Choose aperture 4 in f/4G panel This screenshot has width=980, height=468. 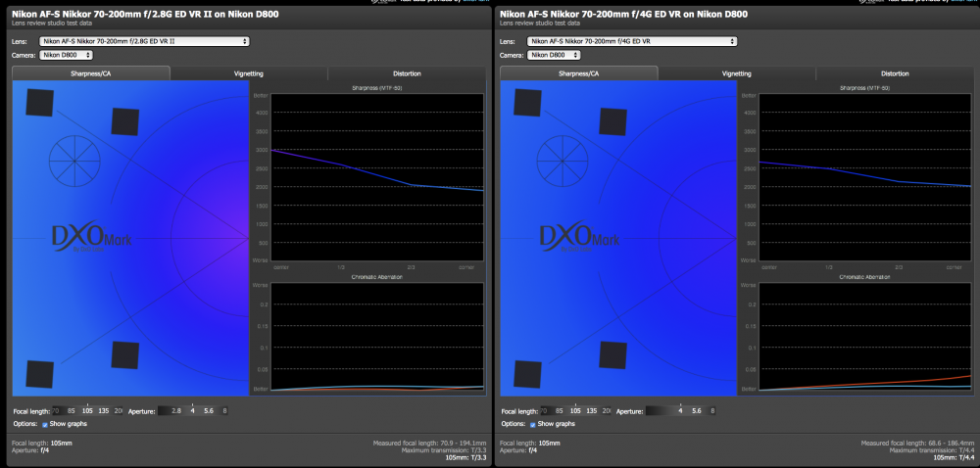pyautogui.click(x=681, y=411)
